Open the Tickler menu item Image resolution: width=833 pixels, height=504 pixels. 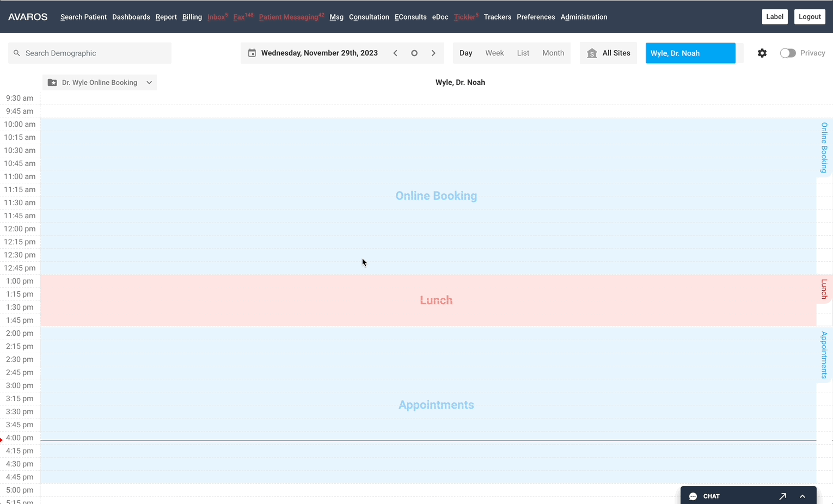click(464, 17)
